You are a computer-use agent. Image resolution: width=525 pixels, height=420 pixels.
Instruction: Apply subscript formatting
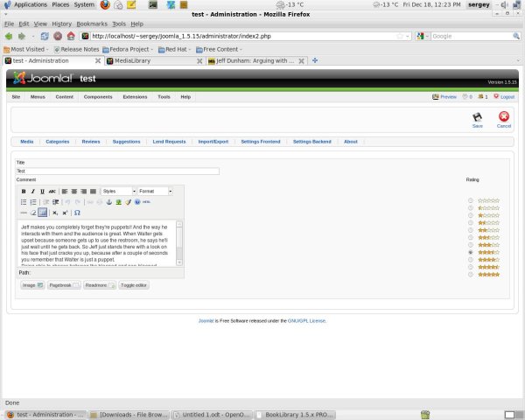55,213
